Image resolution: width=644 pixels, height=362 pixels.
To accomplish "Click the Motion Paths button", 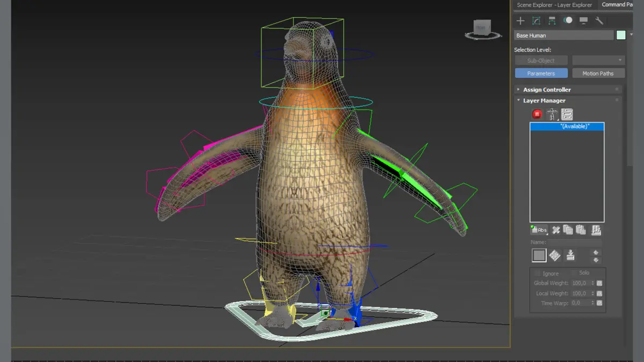I will (598, 73).
